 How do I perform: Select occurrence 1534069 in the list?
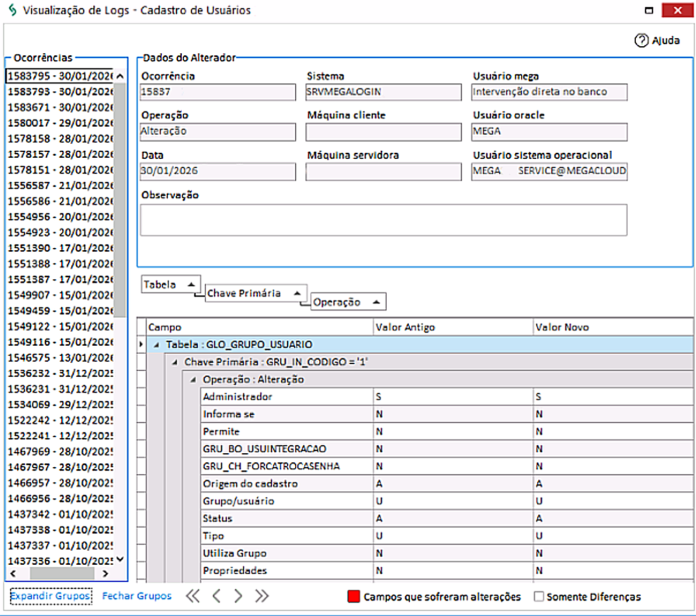(x=60, y=404)
